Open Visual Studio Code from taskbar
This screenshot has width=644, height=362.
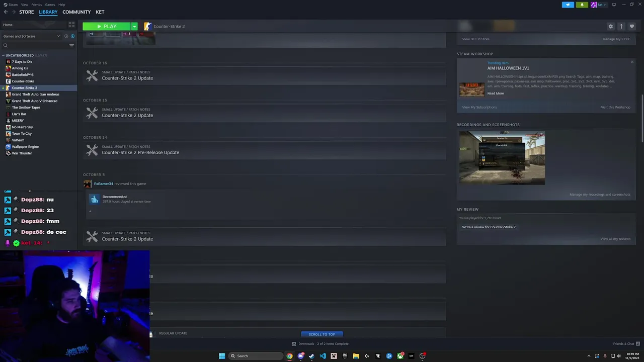point(323,356)
